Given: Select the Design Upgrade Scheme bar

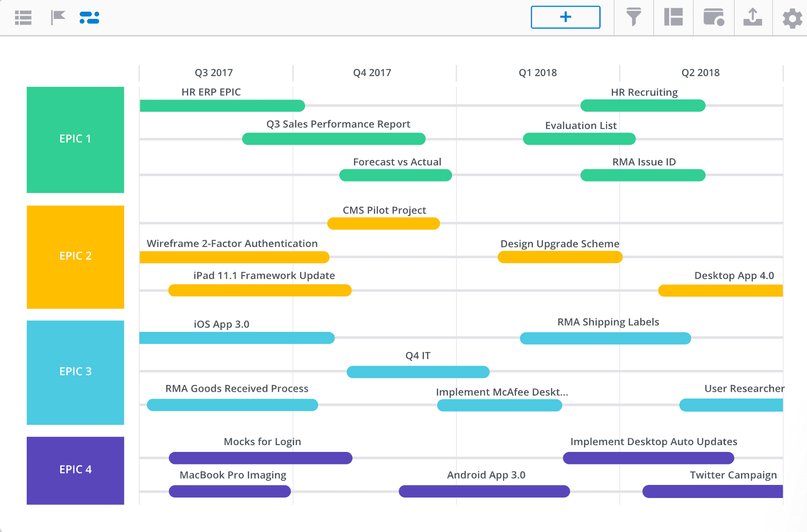Looking at the screenshot, I should pos(560,257).
